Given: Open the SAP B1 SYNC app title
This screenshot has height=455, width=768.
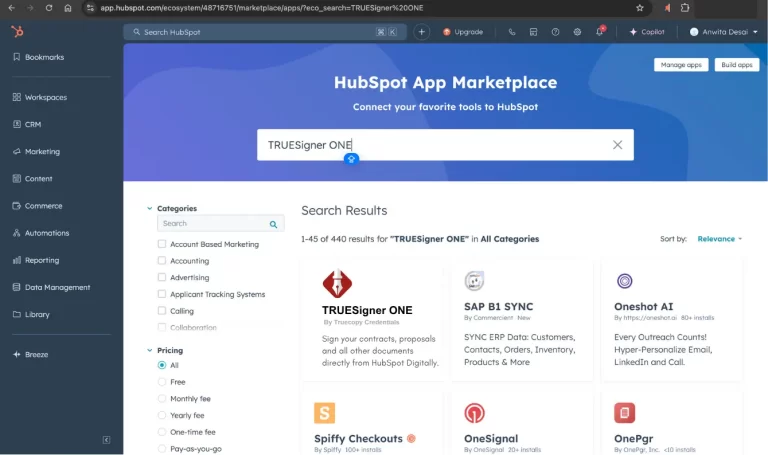Looking at the screenshot, I should point(498,307).
